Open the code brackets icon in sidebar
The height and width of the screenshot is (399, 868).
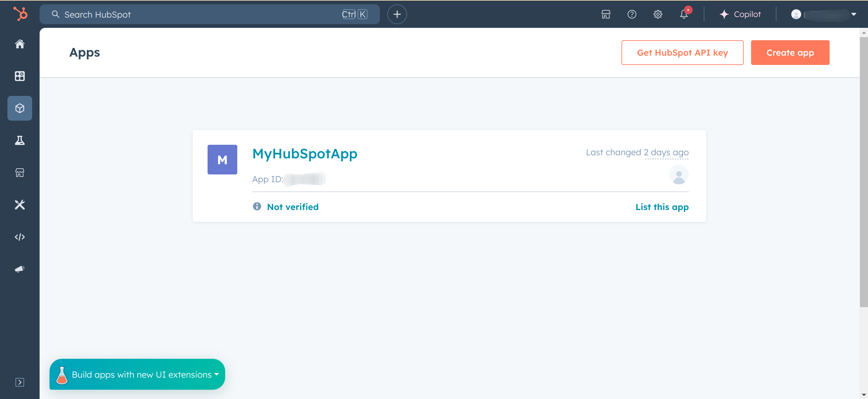click(20, 237)
